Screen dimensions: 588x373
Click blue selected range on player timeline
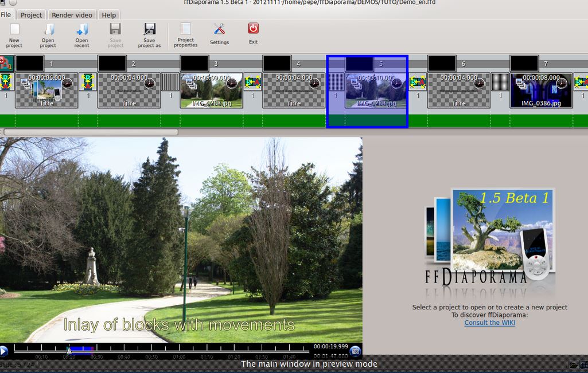[x=81, y=350]
